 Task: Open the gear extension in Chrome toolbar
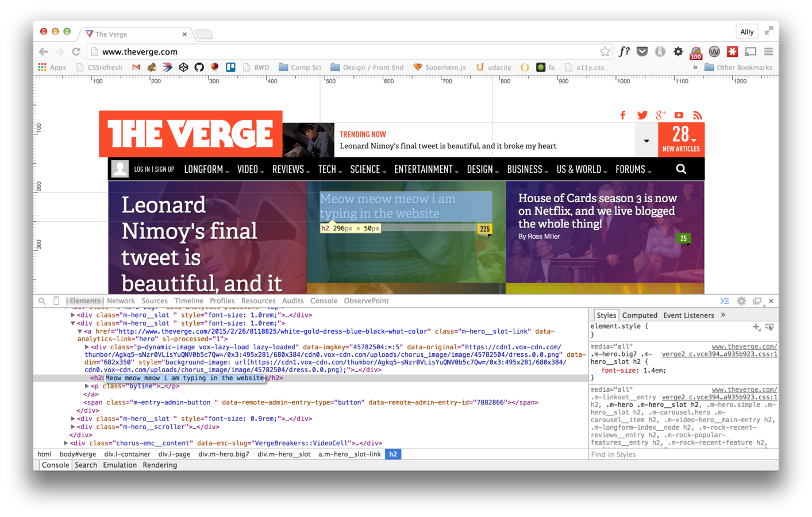click(678, 52)
